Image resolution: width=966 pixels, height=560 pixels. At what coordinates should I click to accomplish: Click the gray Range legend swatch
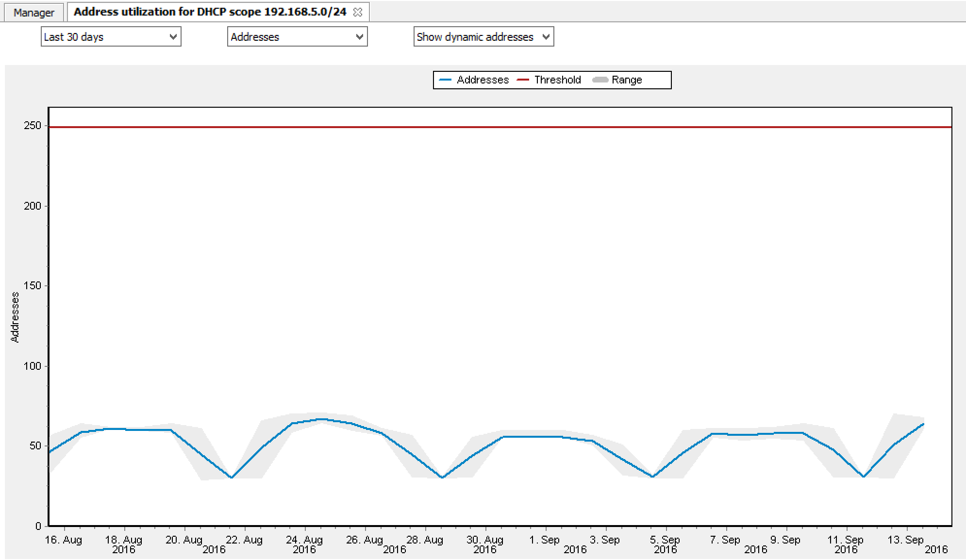click(600, 80)
